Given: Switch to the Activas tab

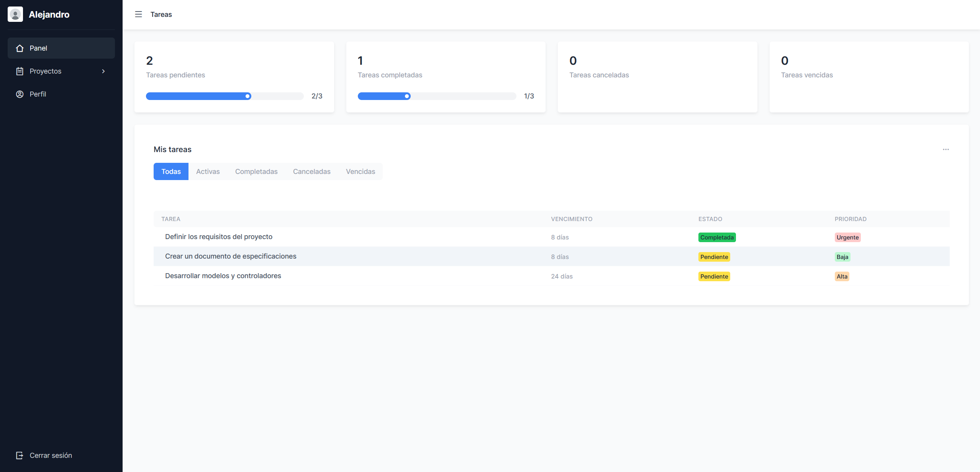Looking at the screenshot, I should [x=208, y=171].
